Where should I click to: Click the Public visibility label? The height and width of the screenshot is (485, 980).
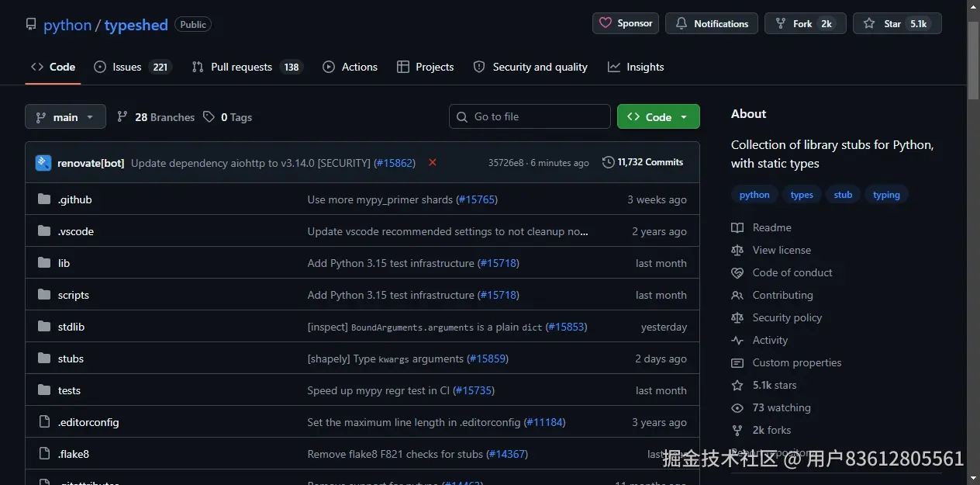pos(193,24)
